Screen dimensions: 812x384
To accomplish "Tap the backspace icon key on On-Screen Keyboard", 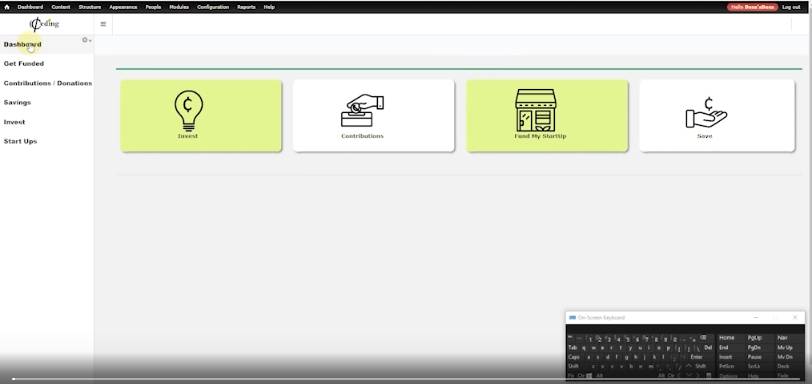I will coord(704,338).
